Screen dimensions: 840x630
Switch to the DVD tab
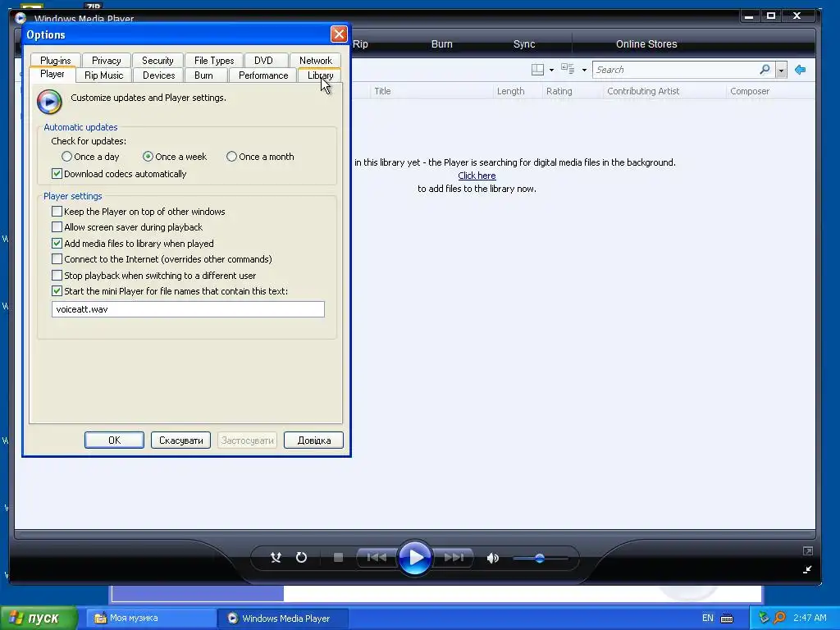(x=263, y=61)
